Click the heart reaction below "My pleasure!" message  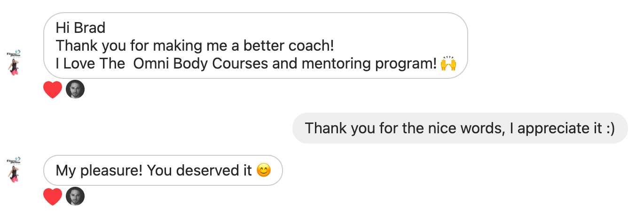(52, 197)
